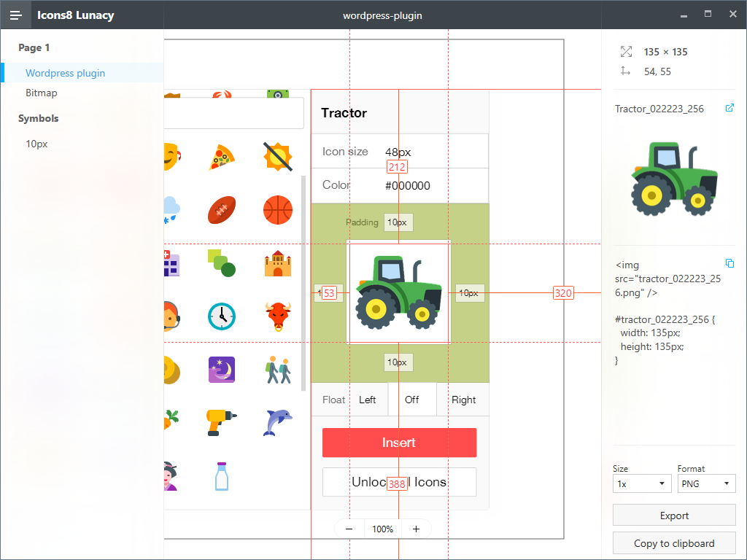Open the Format PNG dropdown
Screen dimensions: 747x560
(706, 484)
